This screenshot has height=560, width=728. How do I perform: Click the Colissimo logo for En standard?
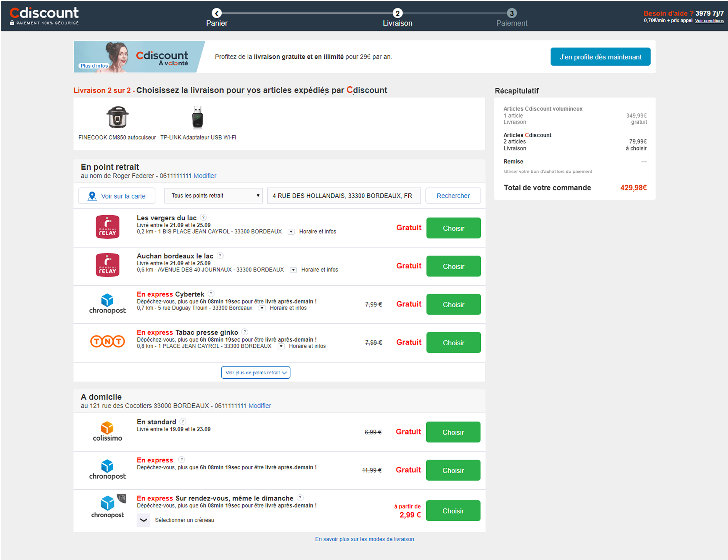[x=107, y=432]
